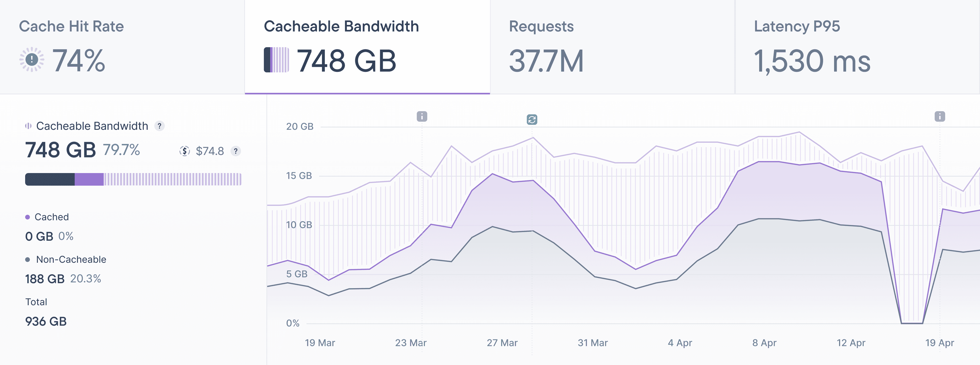
Task: Click the Total 936 GB entry
Action: 46,321
